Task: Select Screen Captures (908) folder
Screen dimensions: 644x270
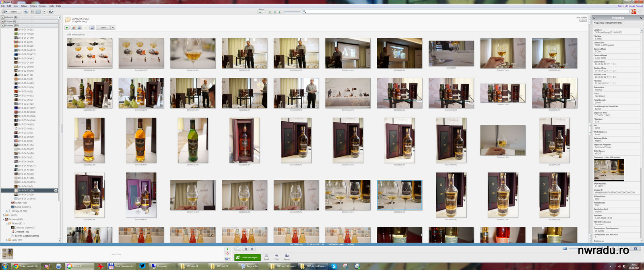Action: (x=27, y=236)
